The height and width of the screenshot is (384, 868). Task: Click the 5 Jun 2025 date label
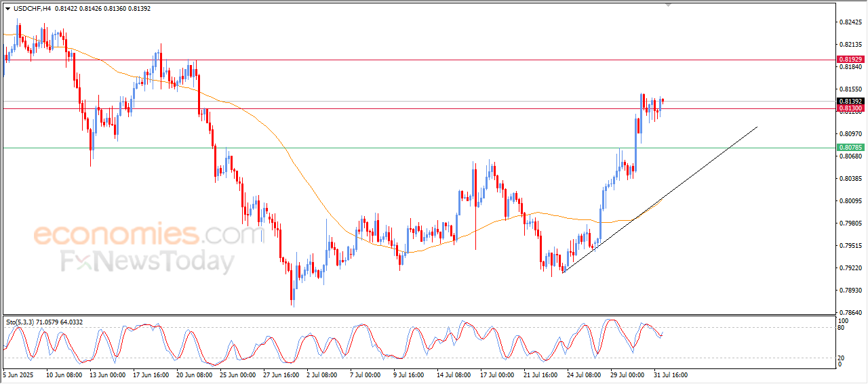coord(18,375)
